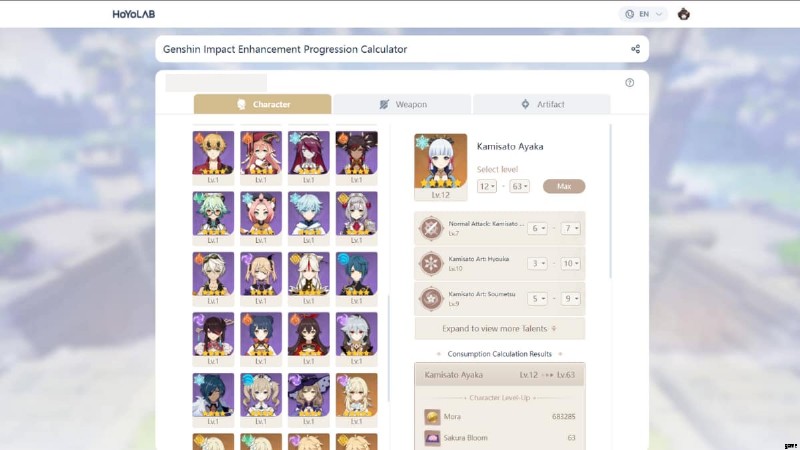Screen dimensions: 800x450
Task: Click the Normal Attack talent icon
Action: click(431, 228)
